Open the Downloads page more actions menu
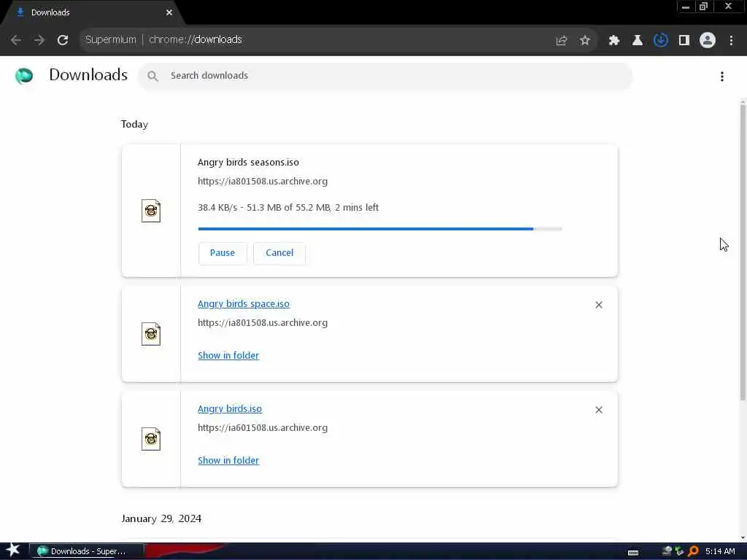The width and height of the screenshot is (747, 560). (722, 77)
